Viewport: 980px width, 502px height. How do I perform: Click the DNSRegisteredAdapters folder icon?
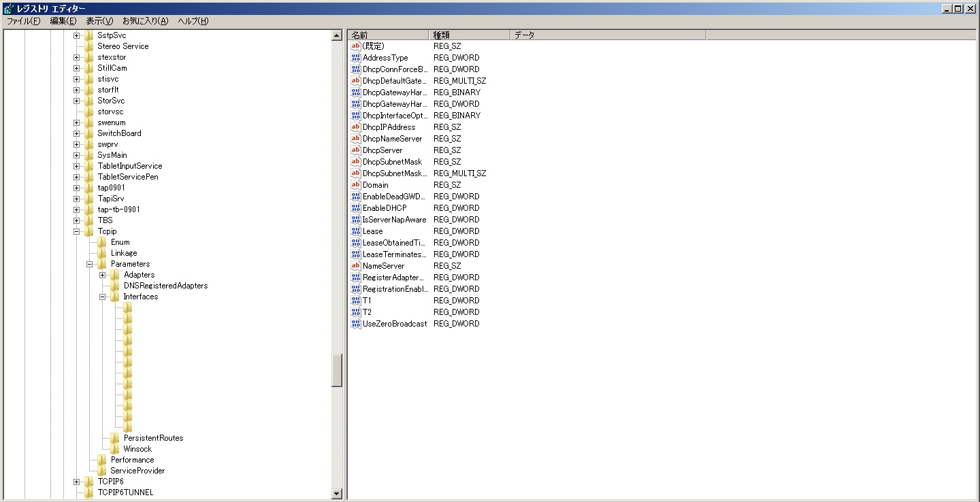(115, 286)
